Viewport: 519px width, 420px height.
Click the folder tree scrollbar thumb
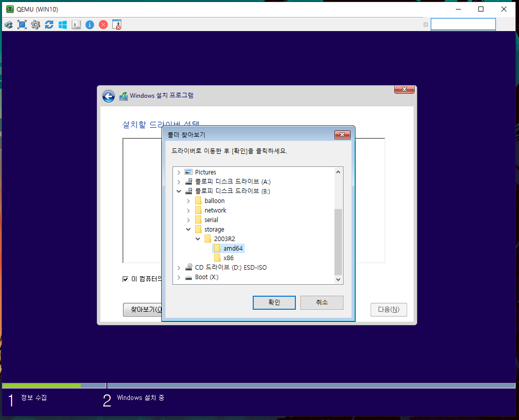point(338,242)
